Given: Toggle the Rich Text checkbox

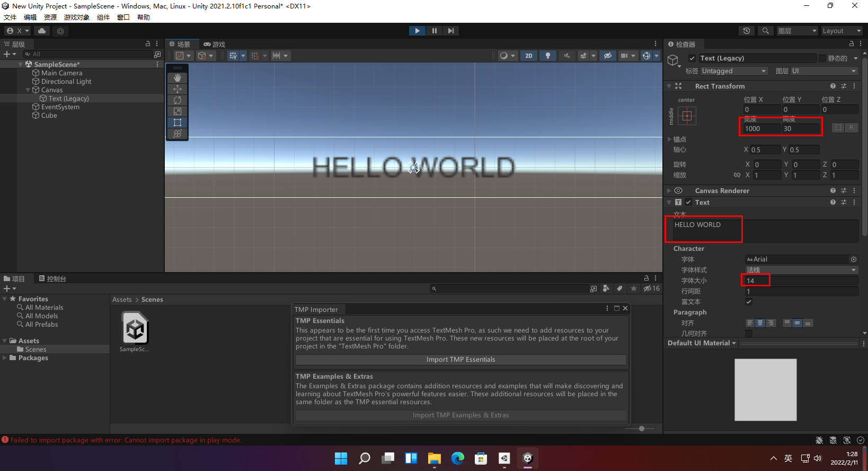Looking at the screenshot, I should click(749, 302).
